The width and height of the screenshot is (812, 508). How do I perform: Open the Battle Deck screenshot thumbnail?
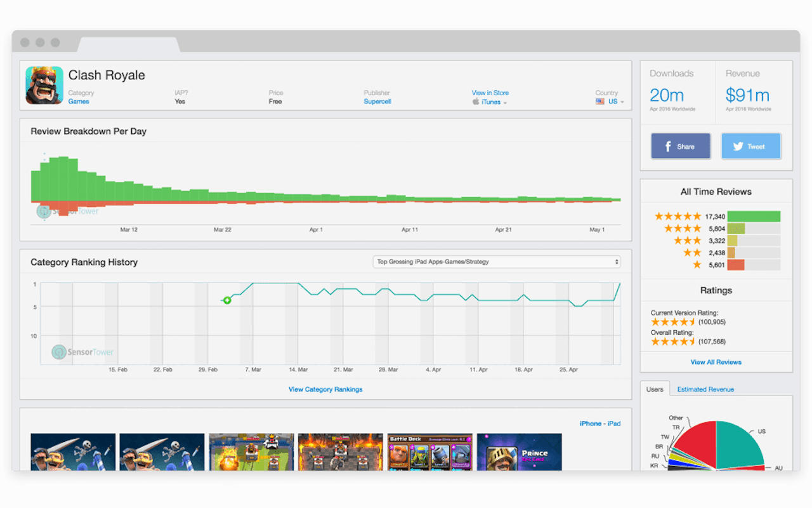tap(430, 452)
